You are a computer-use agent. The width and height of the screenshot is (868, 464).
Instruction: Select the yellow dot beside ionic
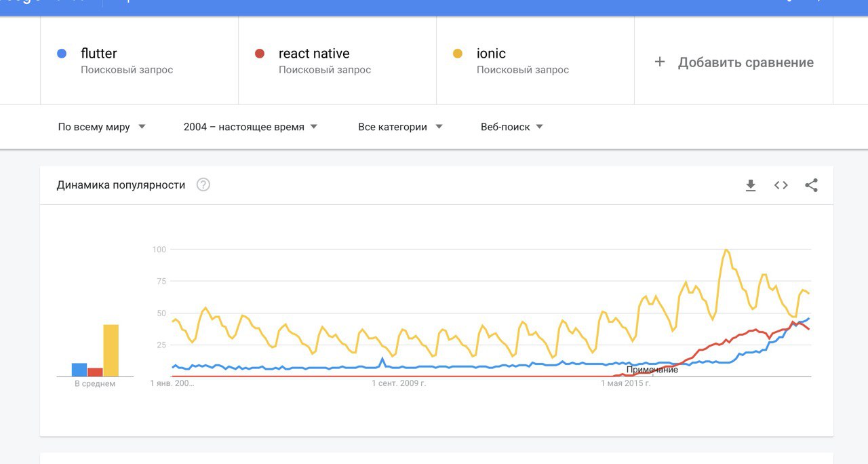point(457,54)
